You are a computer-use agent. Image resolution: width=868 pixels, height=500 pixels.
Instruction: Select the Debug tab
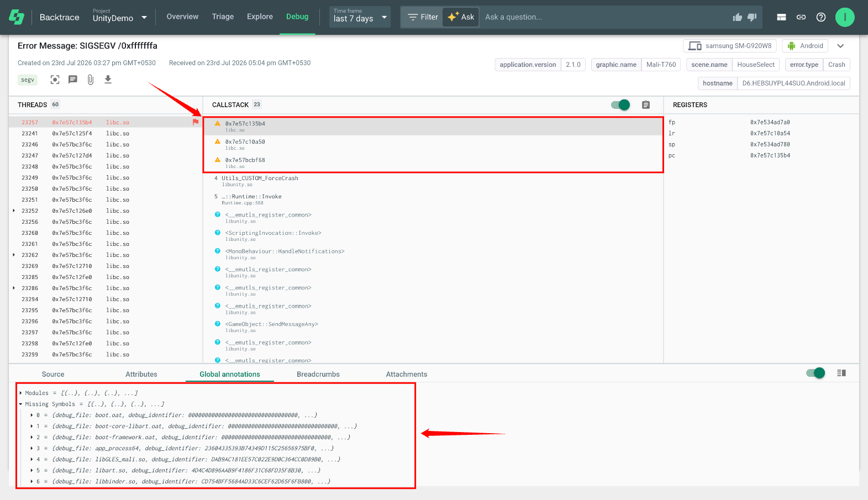click(x=297, y=17)
